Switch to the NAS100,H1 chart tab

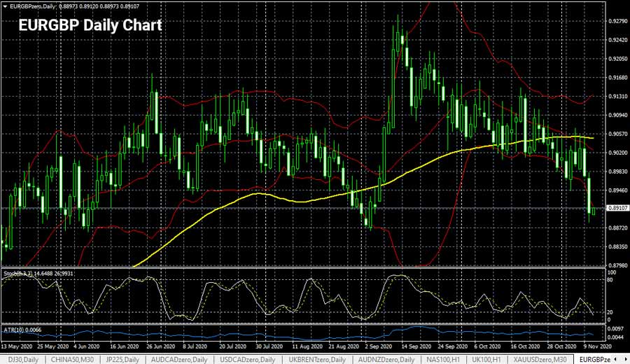444,360
